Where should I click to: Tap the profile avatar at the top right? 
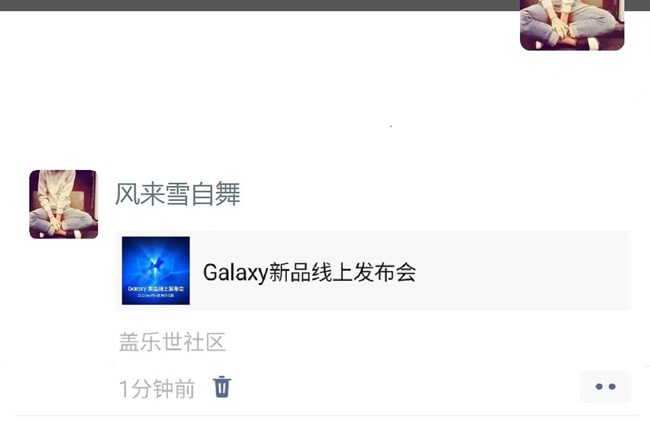click(572, 25)
